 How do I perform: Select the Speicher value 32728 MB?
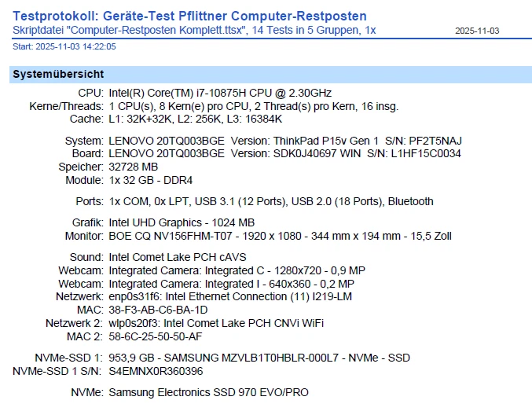pos(134,167)
